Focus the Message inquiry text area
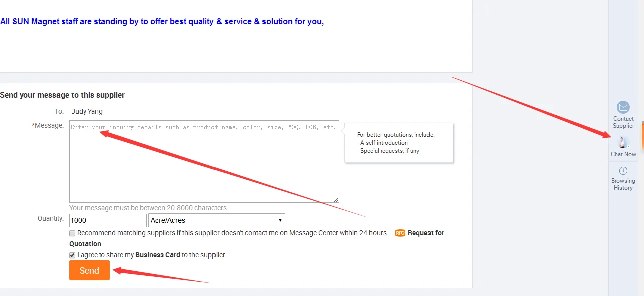The width and height of the screenshot is (644, 296). pyautogui.click(x=204, y=161)
